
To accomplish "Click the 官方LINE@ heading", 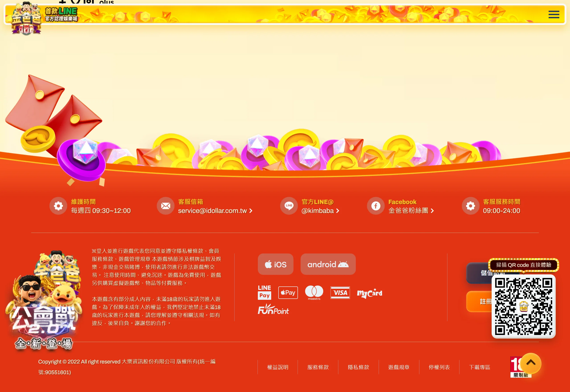I will pos(318,202).
